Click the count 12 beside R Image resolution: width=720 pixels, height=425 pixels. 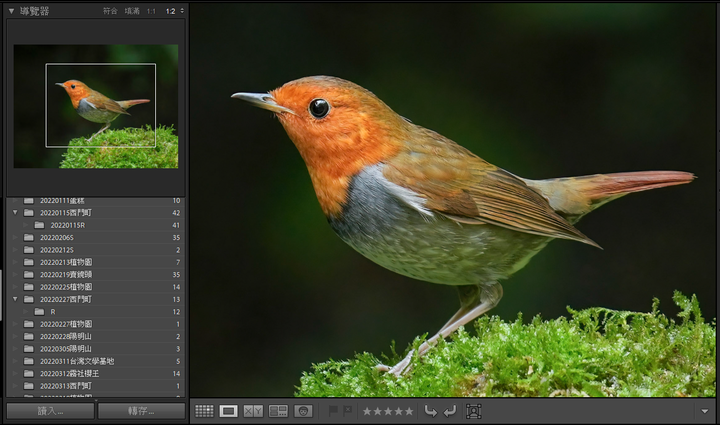click(x=176, y=312)
